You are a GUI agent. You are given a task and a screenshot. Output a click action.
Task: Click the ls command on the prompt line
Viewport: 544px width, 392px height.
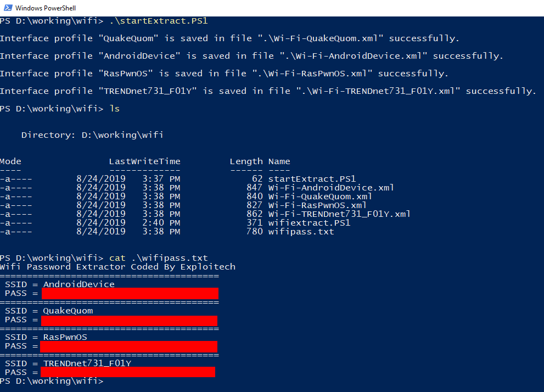tap(115, 109)
